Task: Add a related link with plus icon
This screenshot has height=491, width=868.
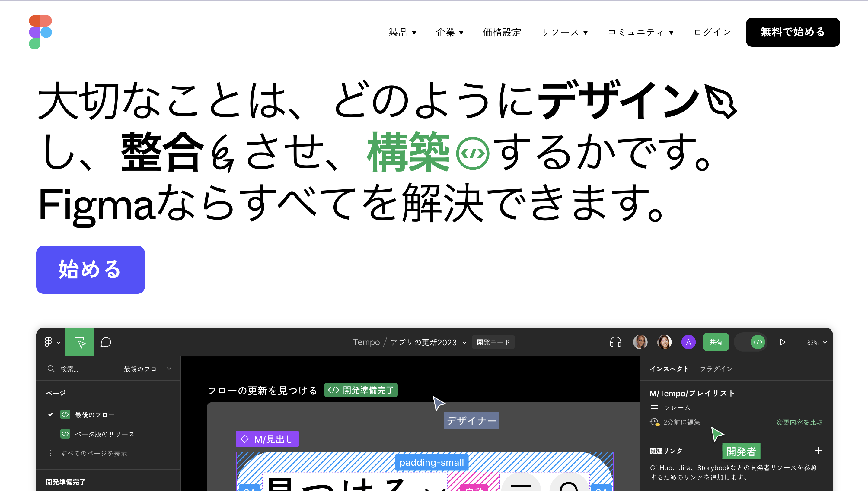Action: [x=819, y=451]
